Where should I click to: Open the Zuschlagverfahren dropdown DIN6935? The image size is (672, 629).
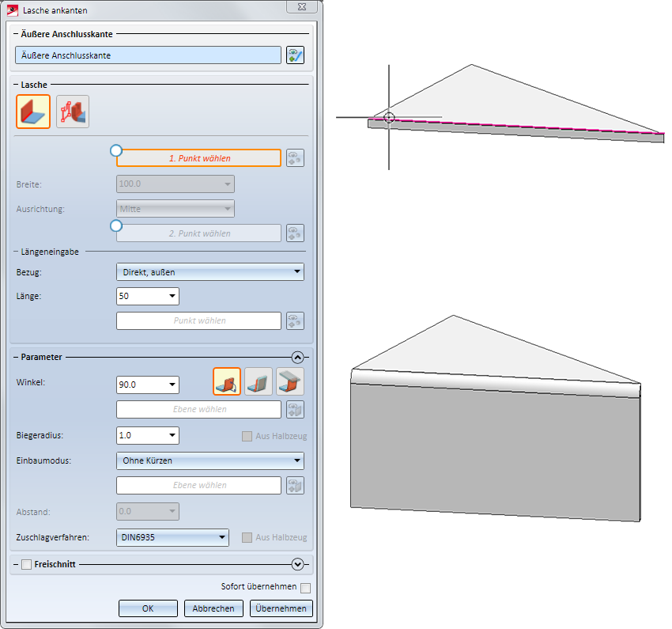pyautogui.click(x=172, y=538)
